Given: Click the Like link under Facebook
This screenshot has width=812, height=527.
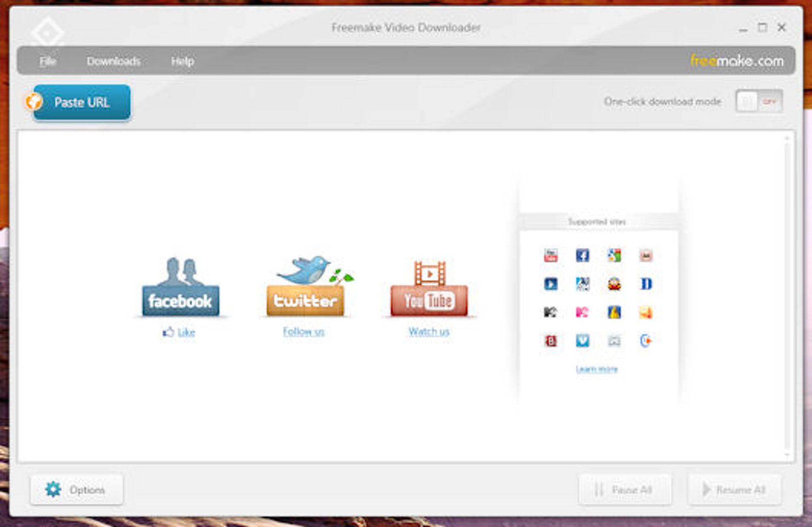Looking at the screenshot, I should (186, 333).
